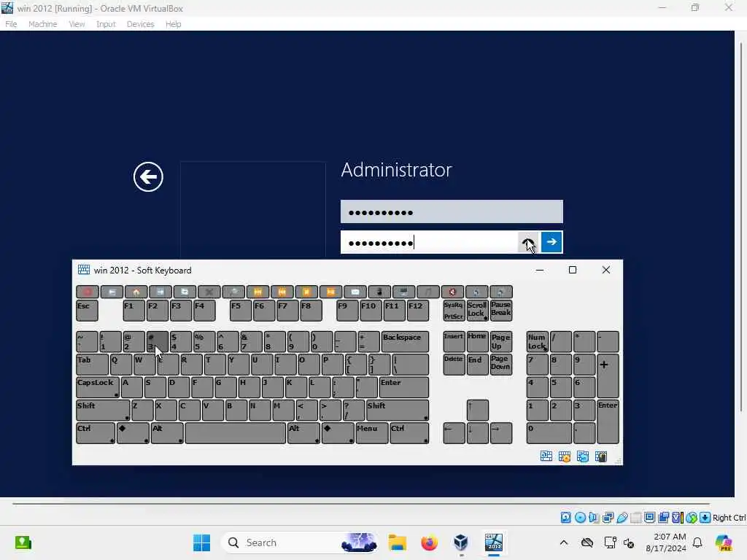Image resolution: width=747 pixels, height=560 pixels.
Task: Click display indicator in VirtualBox status bar
Action: pos(649,518)
